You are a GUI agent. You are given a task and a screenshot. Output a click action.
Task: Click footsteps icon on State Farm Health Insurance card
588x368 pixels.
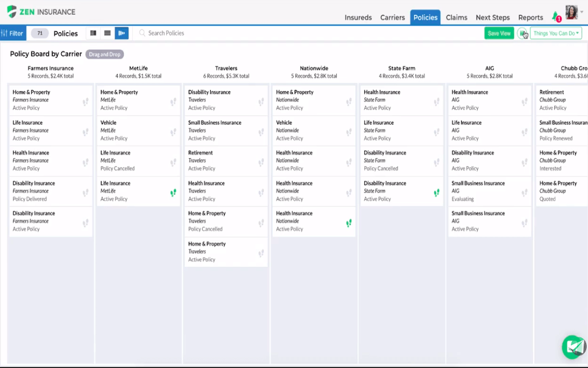coord(437,102)
